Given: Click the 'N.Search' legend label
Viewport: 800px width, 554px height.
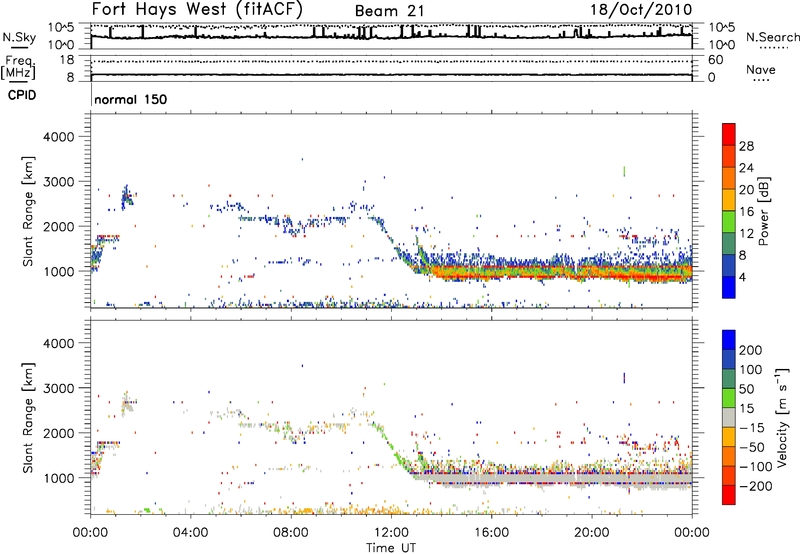Looking at the screenshot, I should (772, 37).
